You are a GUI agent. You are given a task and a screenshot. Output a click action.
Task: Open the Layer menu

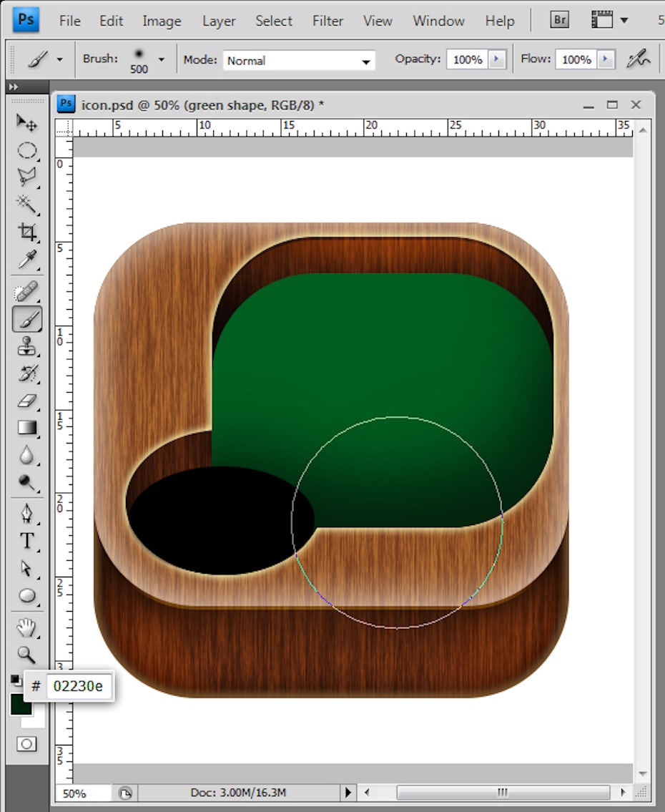[x=219, y=21]
